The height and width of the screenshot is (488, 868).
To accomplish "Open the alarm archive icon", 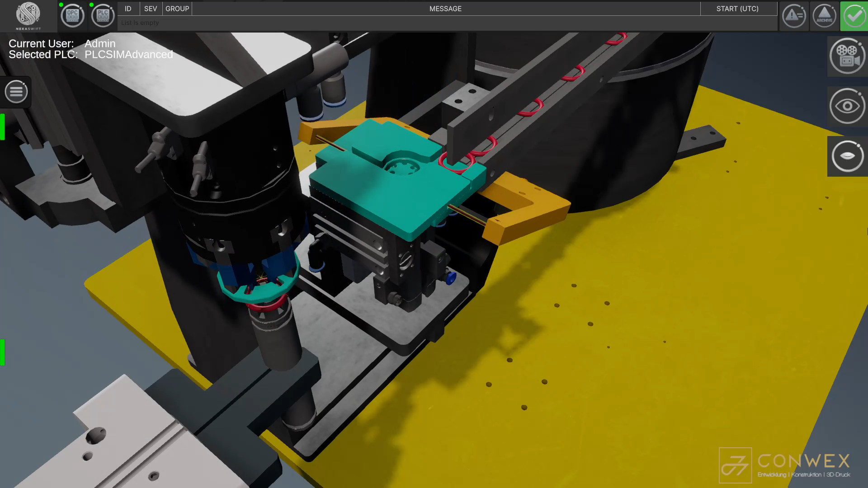I will [824, 16].
